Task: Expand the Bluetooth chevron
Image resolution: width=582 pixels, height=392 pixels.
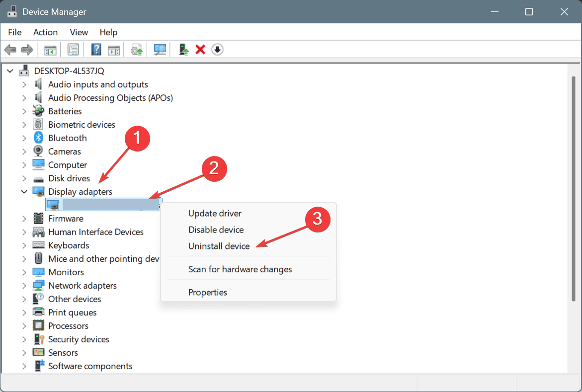Action: (x=24, y=138)
